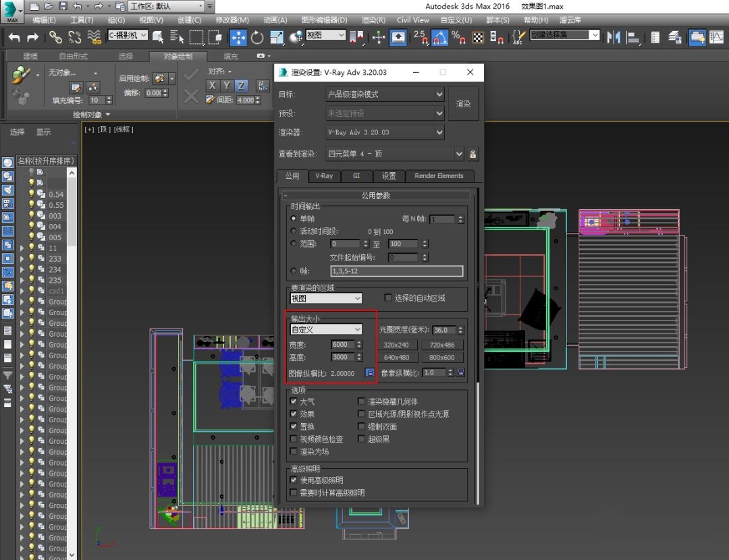Expand the 233 group in scene explorer
Screen dimensions: 729x560
(22, 259)
